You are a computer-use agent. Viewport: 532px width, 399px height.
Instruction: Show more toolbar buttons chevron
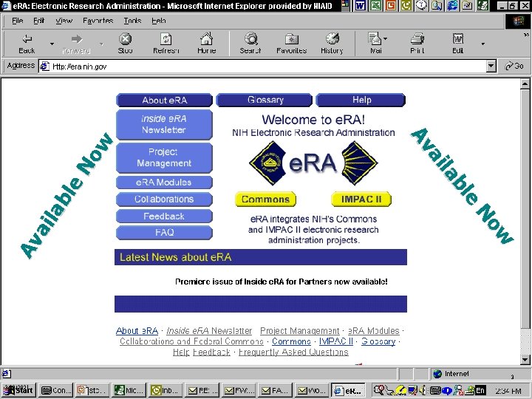tap(526, 35)
